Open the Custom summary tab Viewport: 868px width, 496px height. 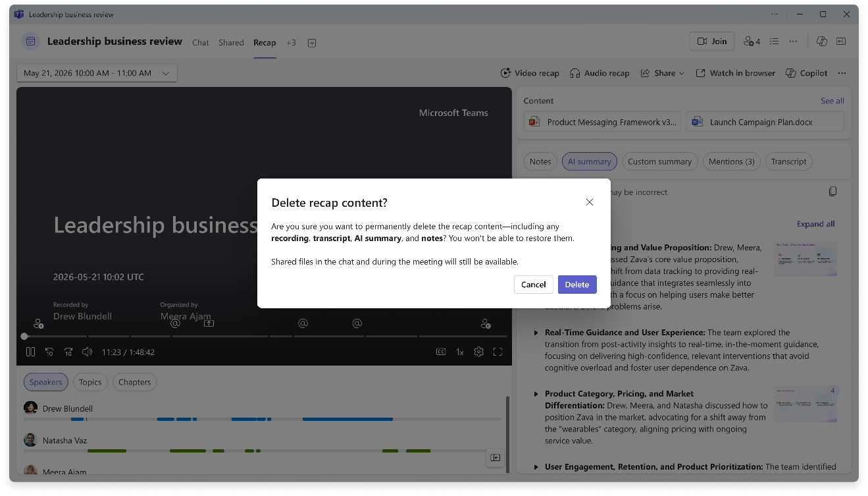(659, 161)
